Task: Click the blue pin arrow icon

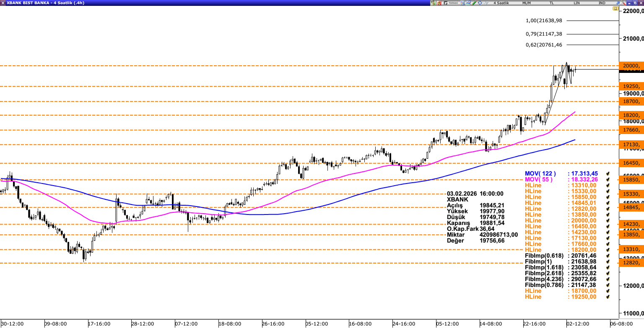Action: (x=617, y=3)
